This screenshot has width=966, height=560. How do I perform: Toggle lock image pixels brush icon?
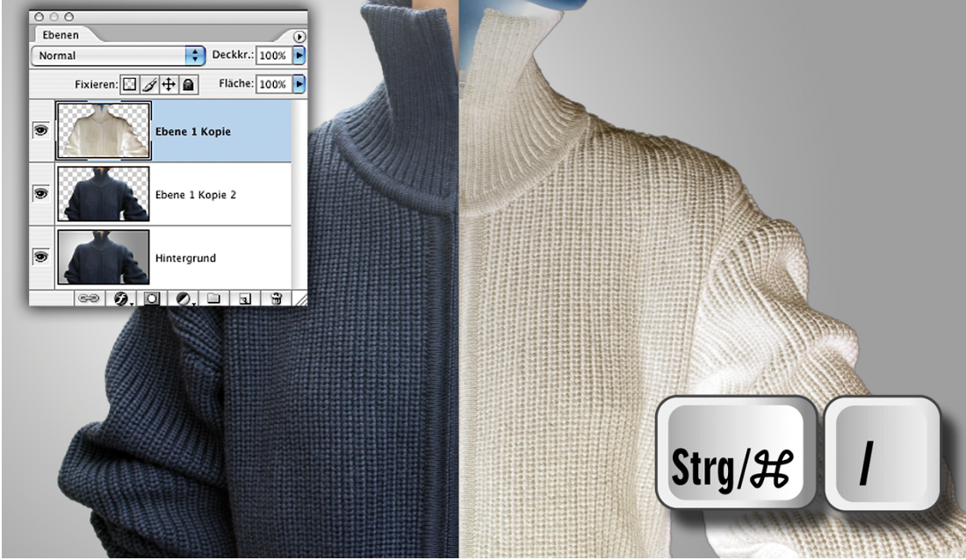149,83
